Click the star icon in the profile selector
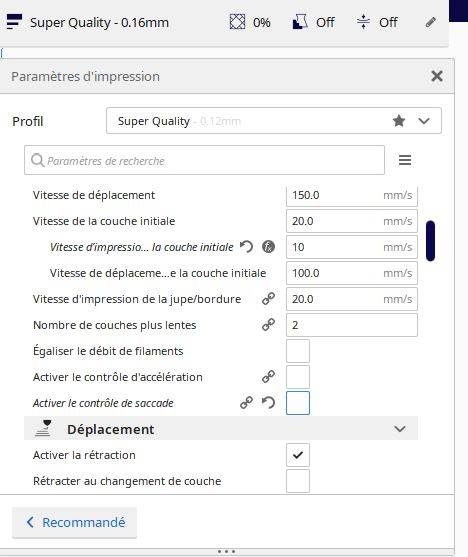Image resolution: width=468 pixels, height=557 pixels. coord(399,121)
